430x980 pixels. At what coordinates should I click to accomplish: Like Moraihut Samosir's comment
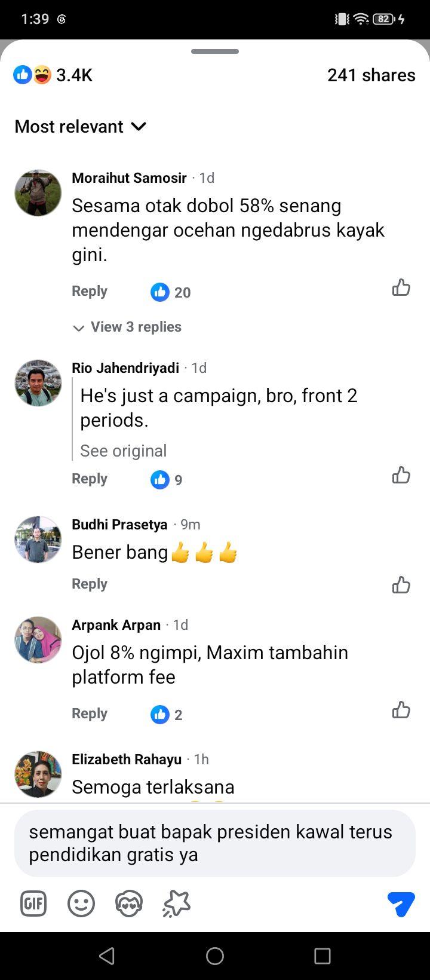click(401, 288)
